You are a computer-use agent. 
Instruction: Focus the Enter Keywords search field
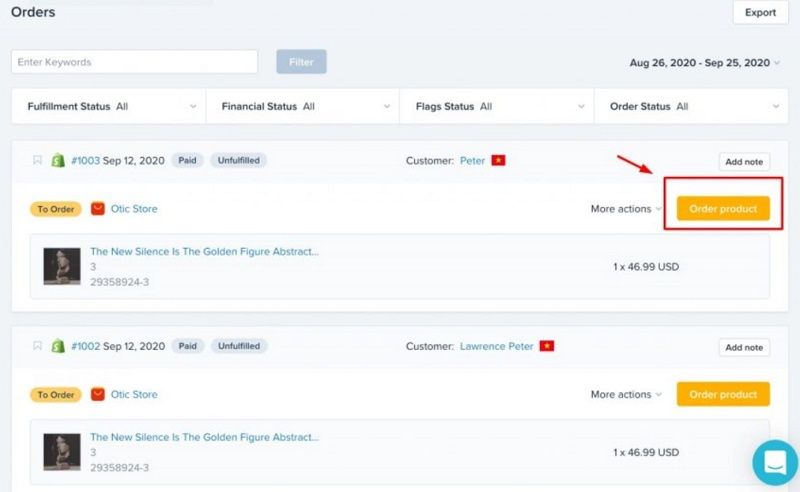(135, 62)
